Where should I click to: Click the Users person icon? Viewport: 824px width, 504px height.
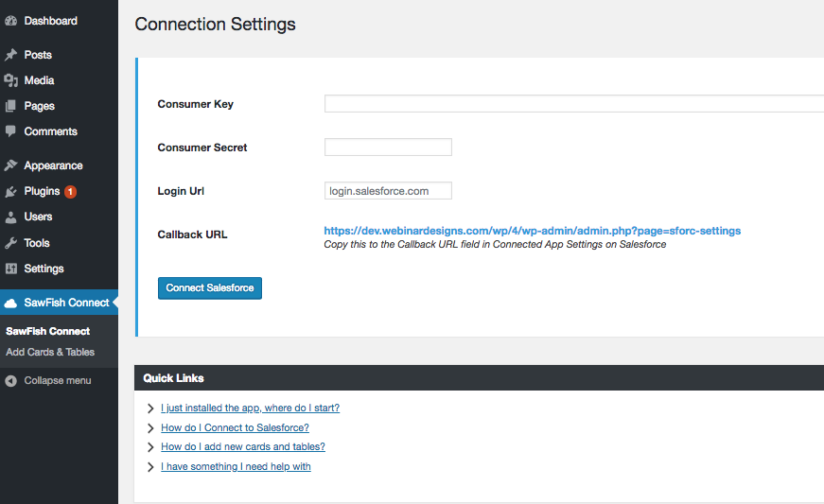tap(10, 217)
